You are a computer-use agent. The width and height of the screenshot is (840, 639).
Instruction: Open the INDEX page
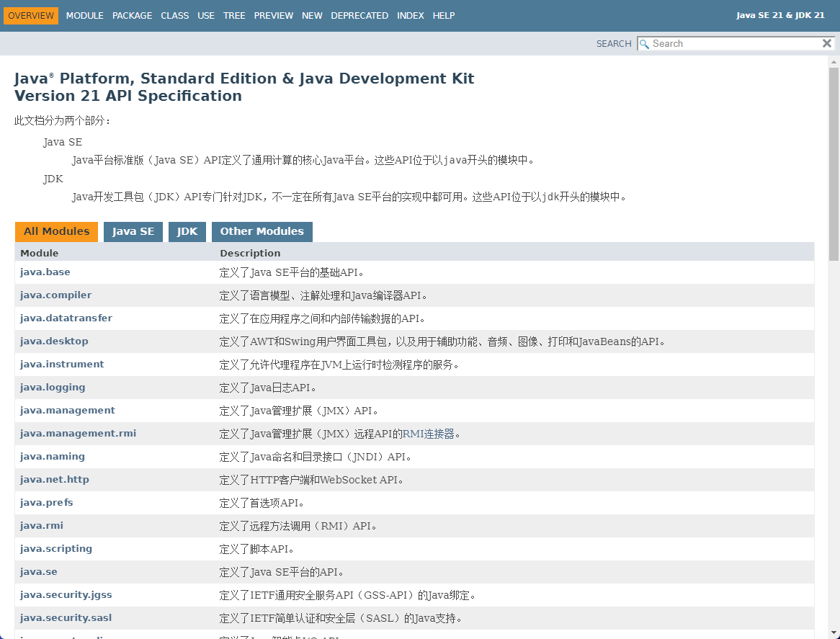(x=411, y=16)
